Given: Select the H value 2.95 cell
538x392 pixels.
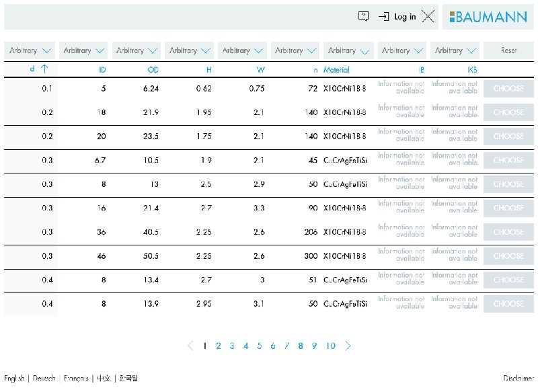Looking at the screenshot, I should tap(204, 303).
